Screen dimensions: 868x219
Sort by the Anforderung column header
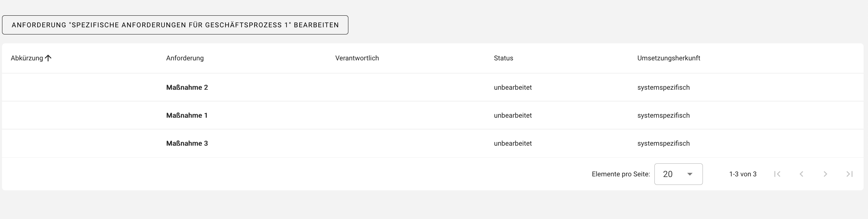(185, 58)
